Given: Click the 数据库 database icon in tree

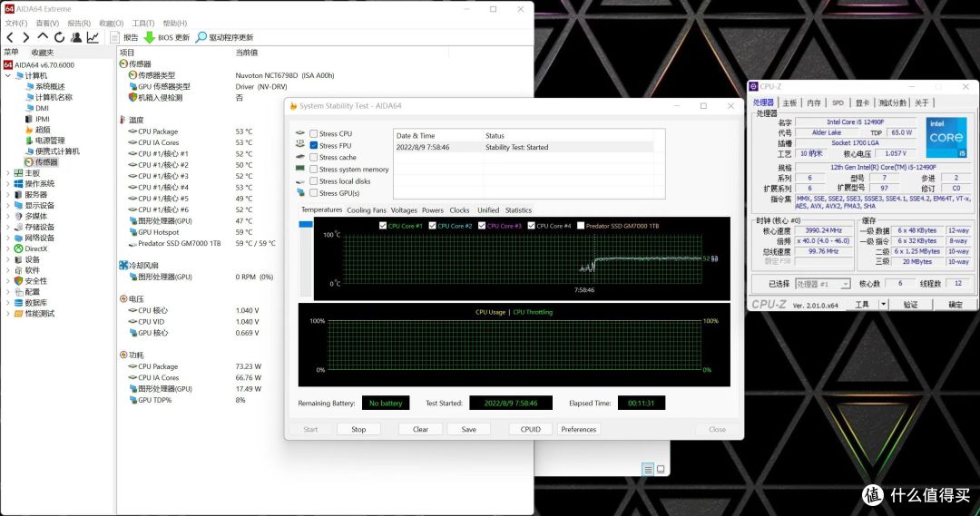Looking at the screenshot, I should pyautogui.click(x=18, y=303).
